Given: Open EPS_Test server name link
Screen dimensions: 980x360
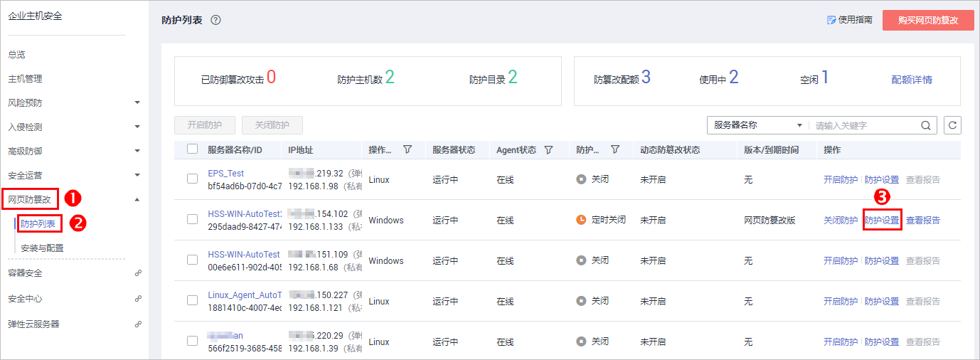Looking at the screenshot, I should click(226, 173).
